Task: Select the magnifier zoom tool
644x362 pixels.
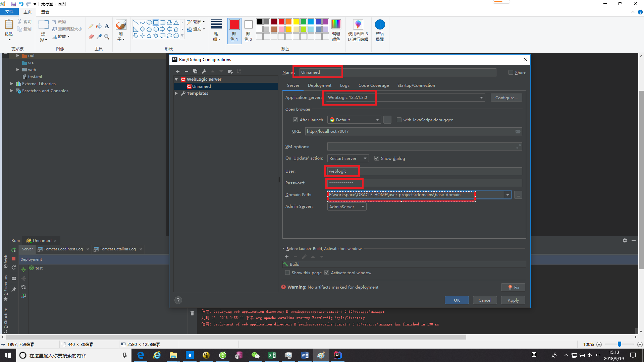Action: [107, 37]
